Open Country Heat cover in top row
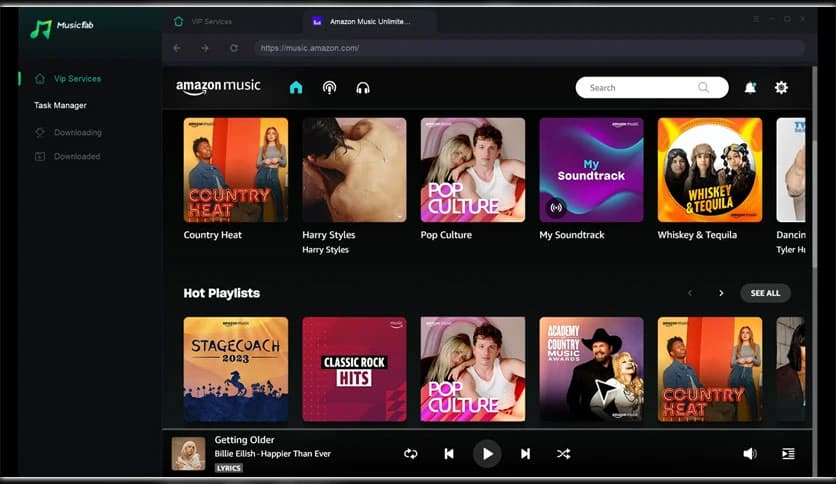836x484 pixels. tap(236, 170)
